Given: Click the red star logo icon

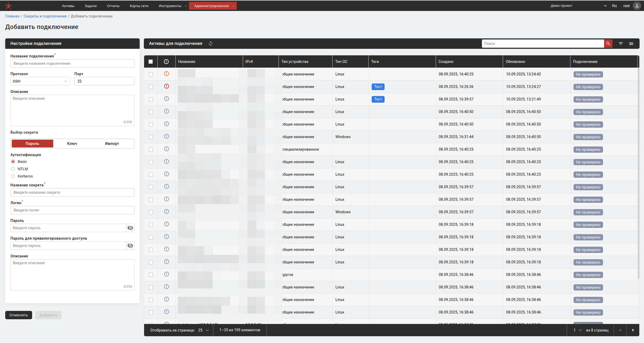Looking at the screenshot, I should (x=8, y=6).
